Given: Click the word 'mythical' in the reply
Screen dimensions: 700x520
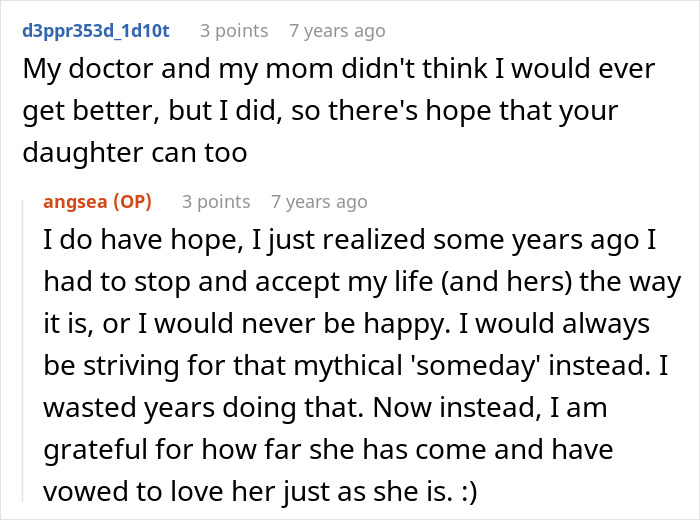Looking at the screenshot, I should coord(349,366).
